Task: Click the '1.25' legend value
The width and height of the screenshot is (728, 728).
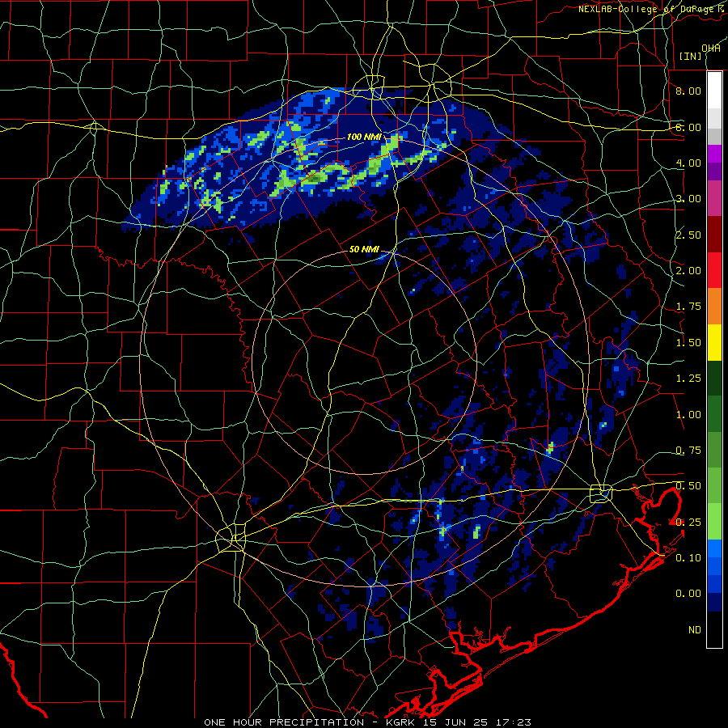Action: tap(688, 379)
